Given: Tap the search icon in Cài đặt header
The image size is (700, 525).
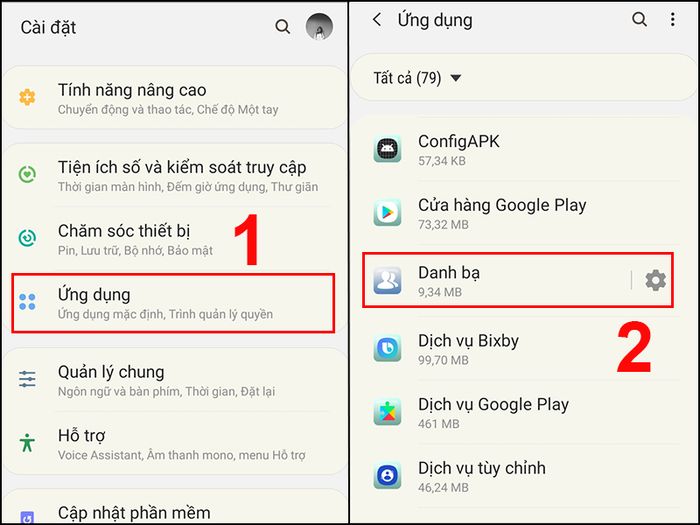Looking at the screenshot, I should pyautogui.click(x=283, y=27).
